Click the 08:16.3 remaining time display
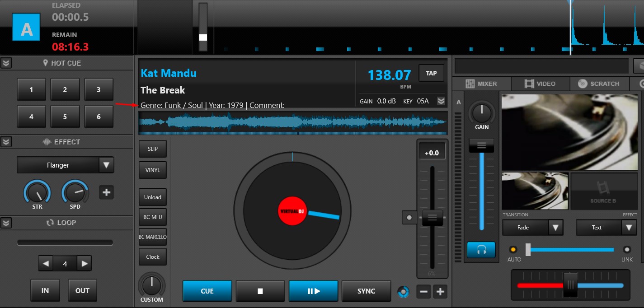 click(x=71, y=47)
